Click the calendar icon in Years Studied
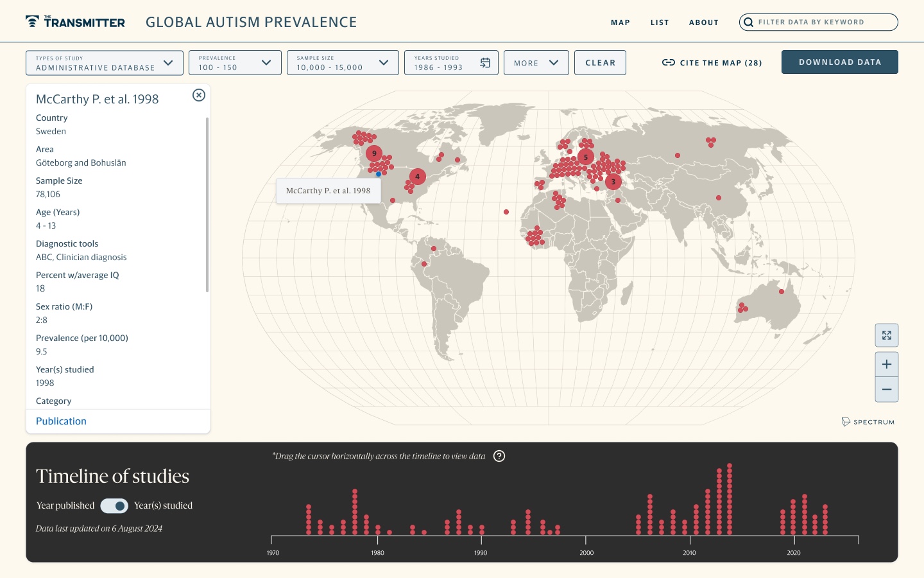The width and height of the screenshot is (924, 578). [x=485, y=62]
